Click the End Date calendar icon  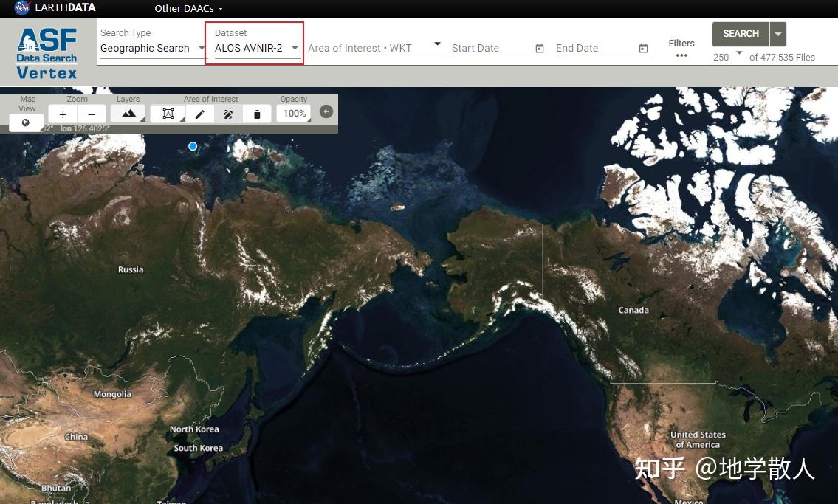(644, 48)
